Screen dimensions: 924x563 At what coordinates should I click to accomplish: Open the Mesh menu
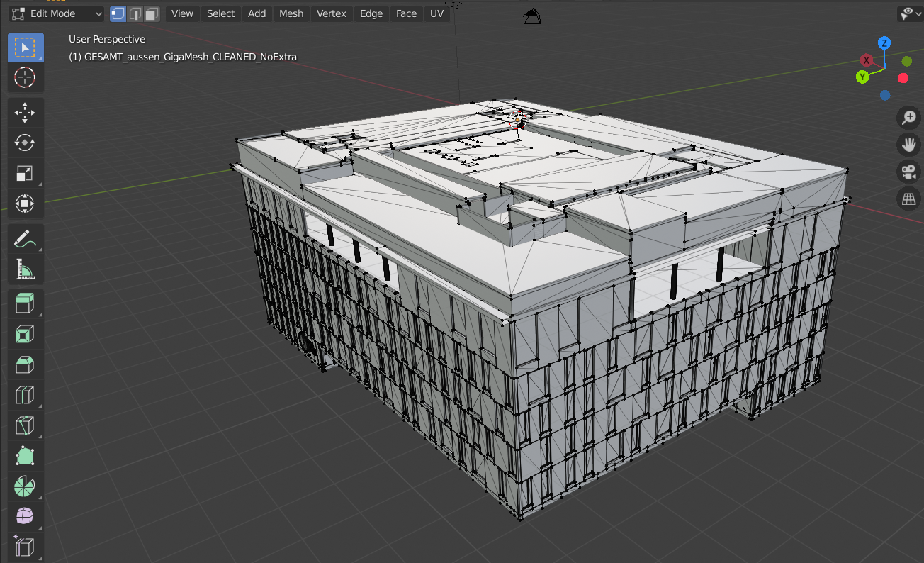coord(291,13)
